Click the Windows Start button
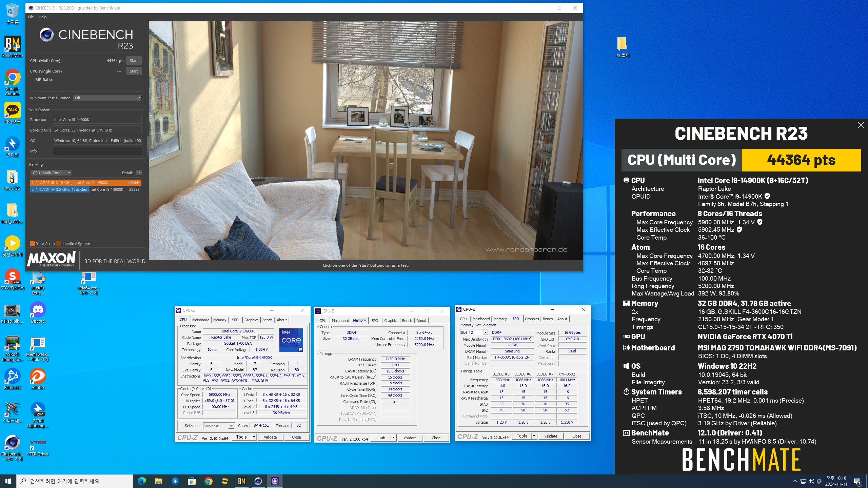Viewport: 868px width, 488px height. click(x=8, y=481)
